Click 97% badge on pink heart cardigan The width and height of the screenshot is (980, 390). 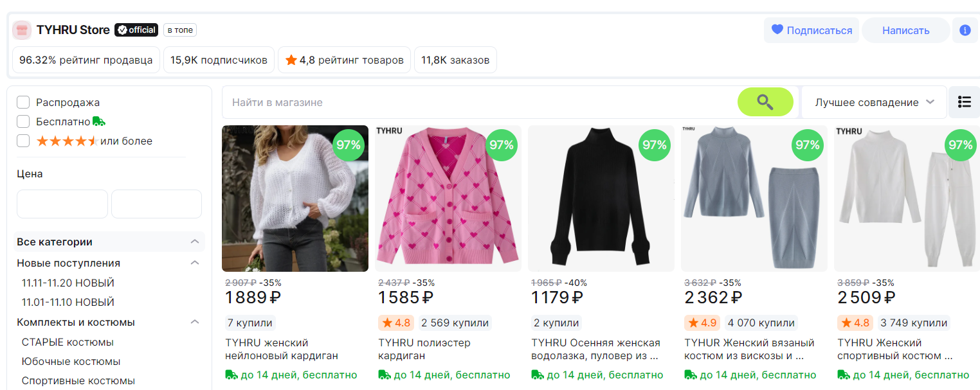coord(502,145)
